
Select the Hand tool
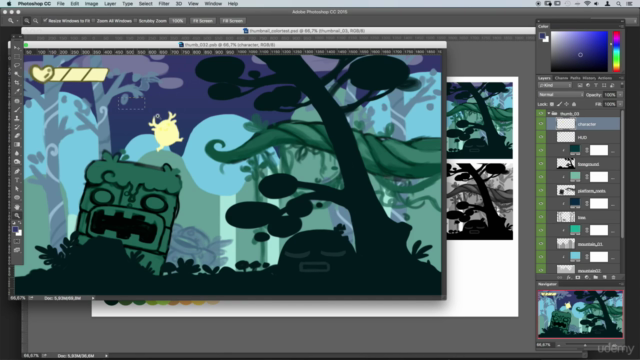(17, 207)
